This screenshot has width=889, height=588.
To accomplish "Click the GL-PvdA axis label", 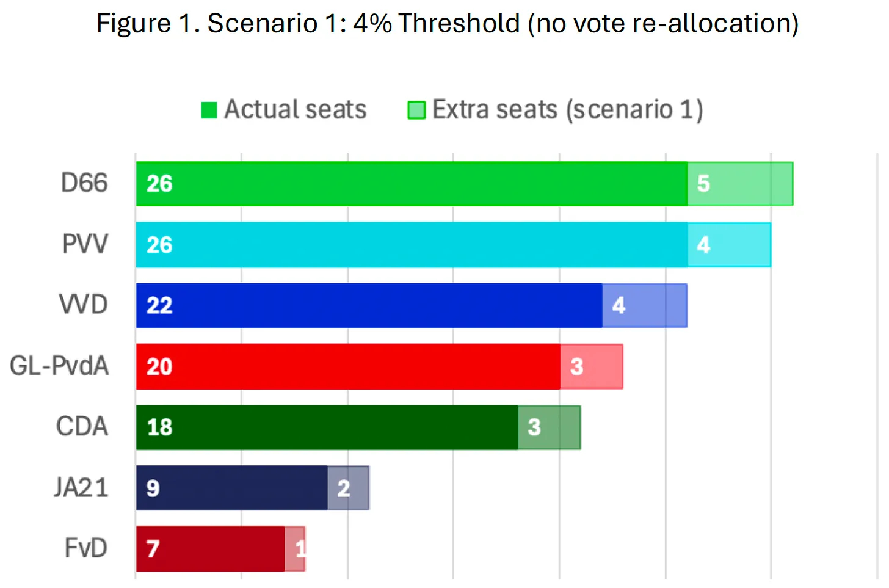I will tap(59, 366).
